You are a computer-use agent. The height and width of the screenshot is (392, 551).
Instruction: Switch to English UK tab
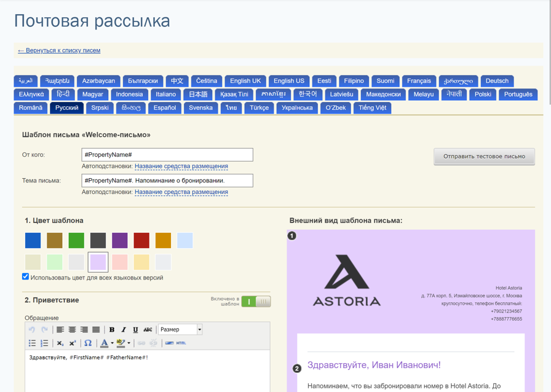(245, 80)
